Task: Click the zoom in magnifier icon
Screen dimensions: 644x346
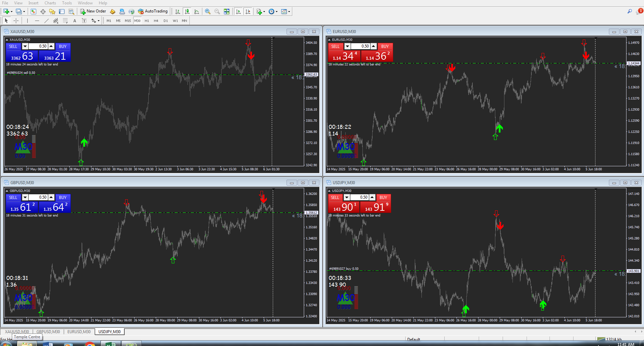Action: pyautogui.click(x=208, y=11)
